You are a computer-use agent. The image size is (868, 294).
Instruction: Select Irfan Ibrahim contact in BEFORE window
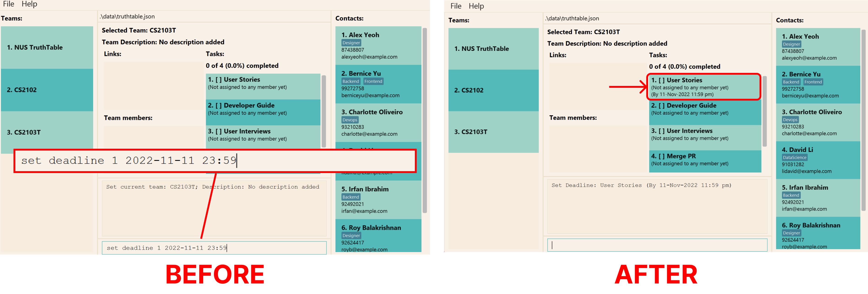(379, 200)
